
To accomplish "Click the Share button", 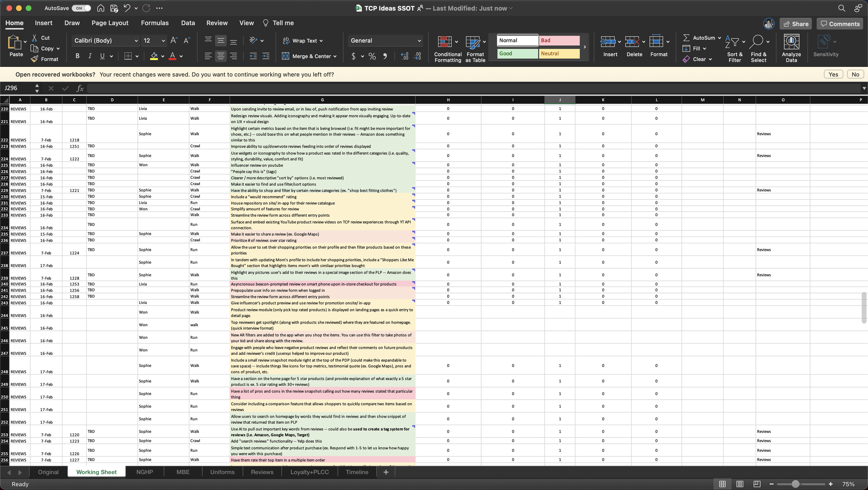I will (795, 24).
